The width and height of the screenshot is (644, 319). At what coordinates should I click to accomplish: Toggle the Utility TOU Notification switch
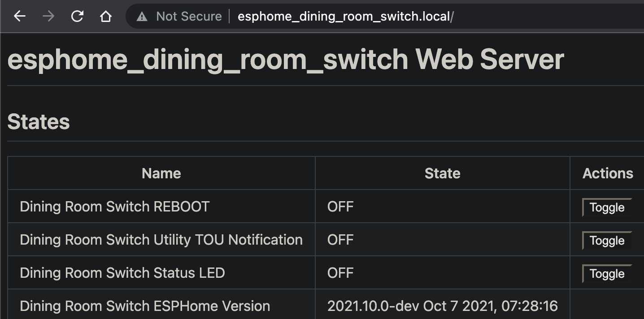606,241
